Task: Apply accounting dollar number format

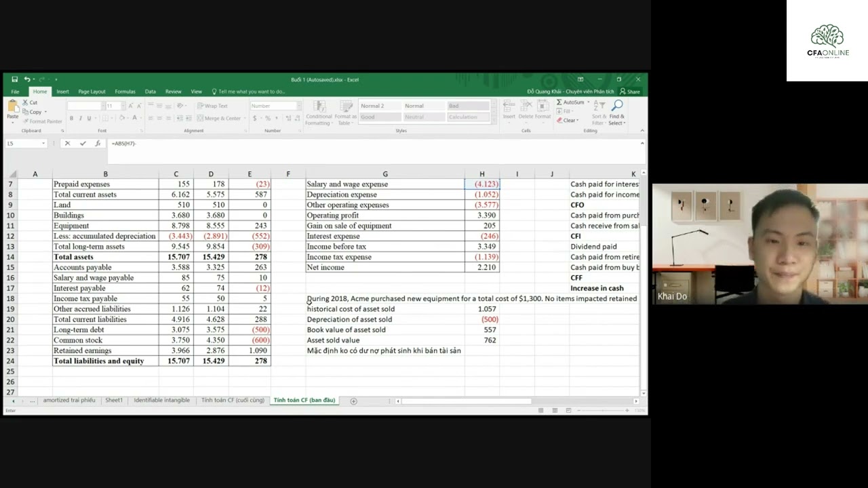Action: 255,118
